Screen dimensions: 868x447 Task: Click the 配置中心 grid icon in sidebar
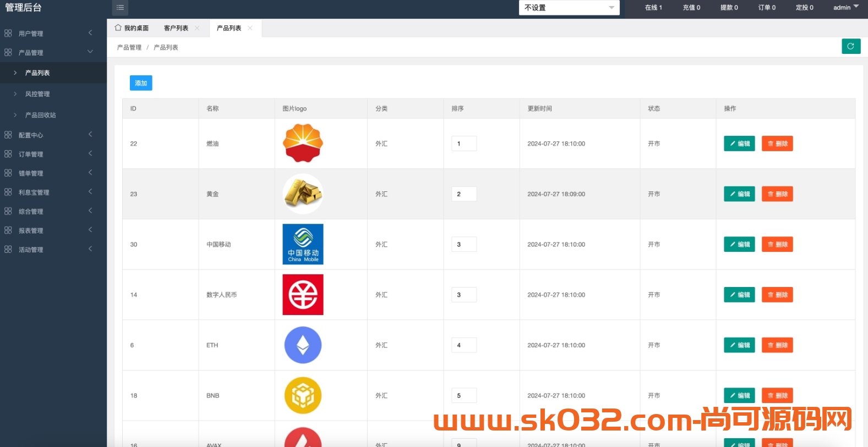8,135
